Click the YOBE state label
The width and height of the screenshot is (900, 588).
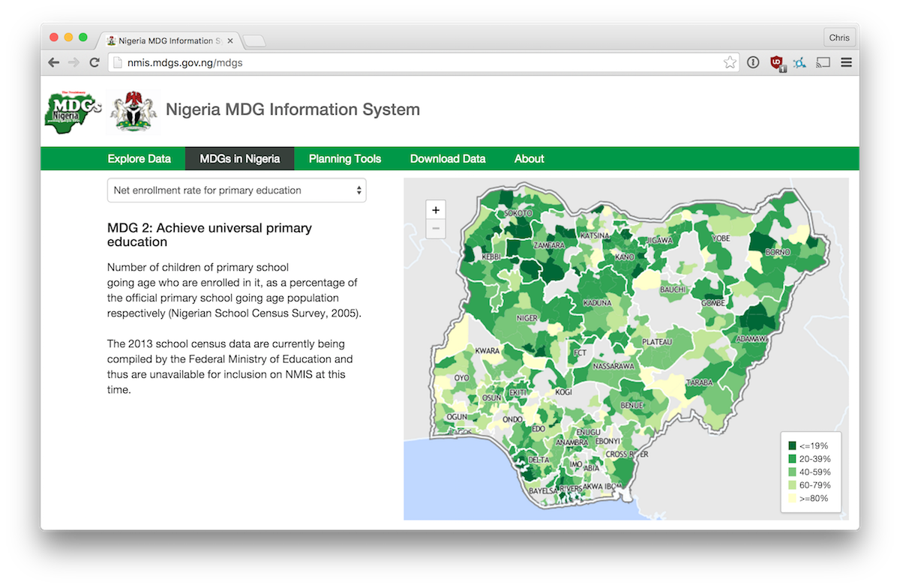(721, 238)
